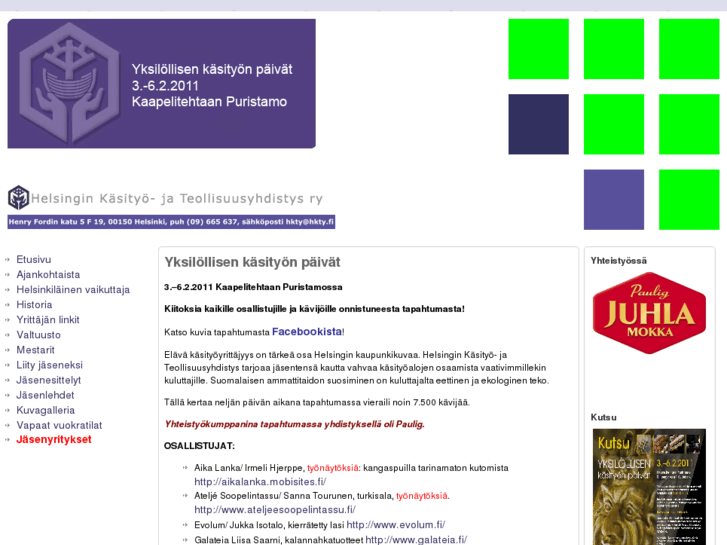Click Liity jäseneksi link

(49, 365)
